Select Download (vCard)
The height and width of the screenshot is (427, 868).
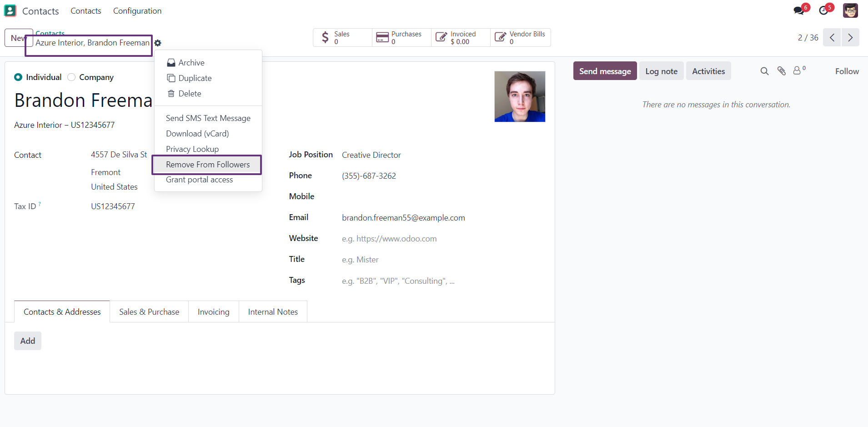(208, 134)
